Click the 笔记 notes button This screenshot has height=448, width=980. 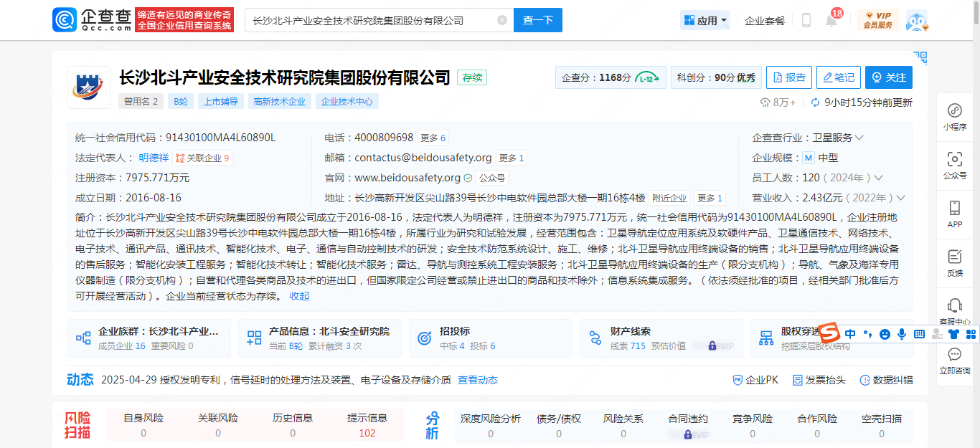point(839,77)
